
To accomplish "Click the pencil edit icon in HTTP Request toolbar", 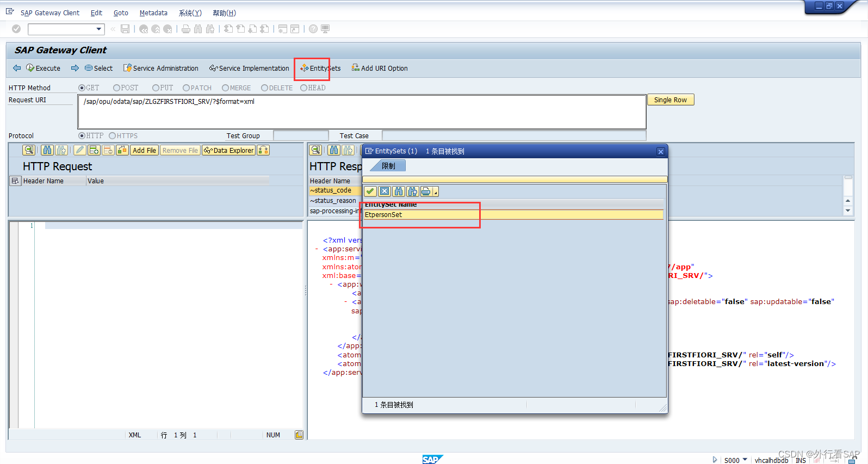I will point(80,150).
